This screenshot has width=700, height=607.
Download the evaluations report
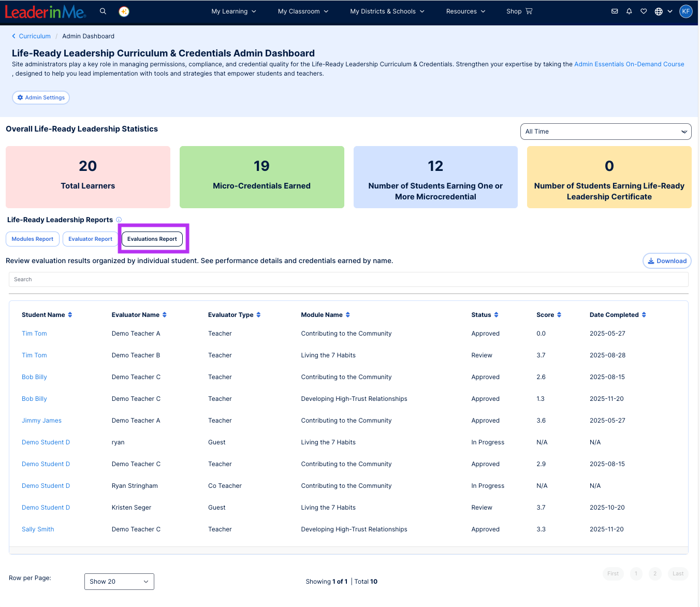[x=667, y=261]
